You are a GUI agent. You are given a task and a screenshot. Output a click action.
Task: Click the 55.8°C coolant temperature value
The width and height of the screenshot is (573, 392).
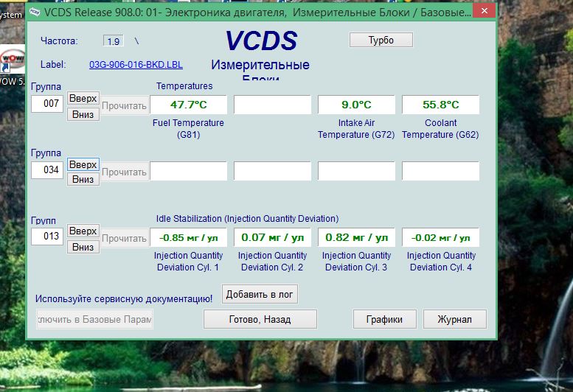pyautogui.click(x=440, y=105)
